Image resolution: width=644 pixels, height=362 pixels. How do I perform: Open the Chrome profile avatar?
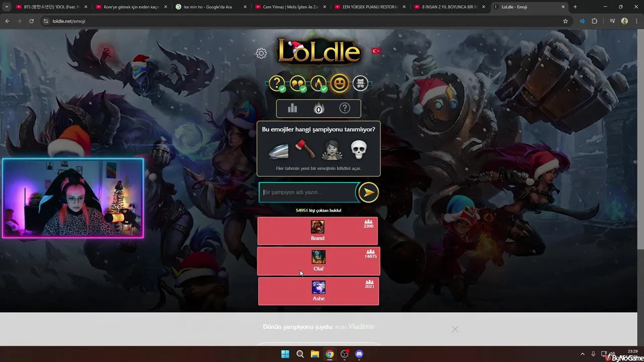coord(624,21)
